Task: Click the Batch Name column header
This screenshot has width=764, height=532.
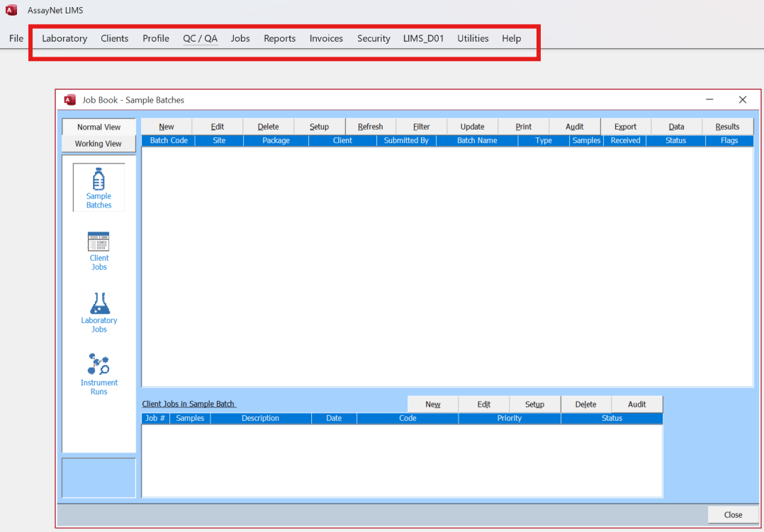Action: click(x=477, y=140)
